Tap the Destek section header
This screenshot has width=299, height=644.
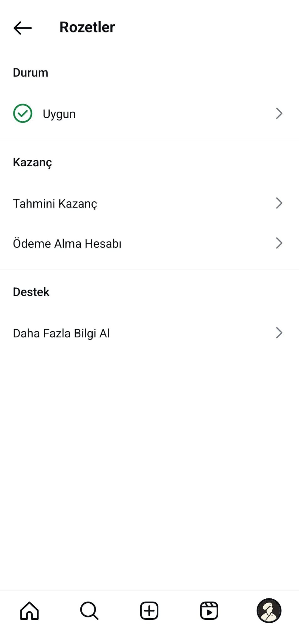click(31, 292)
